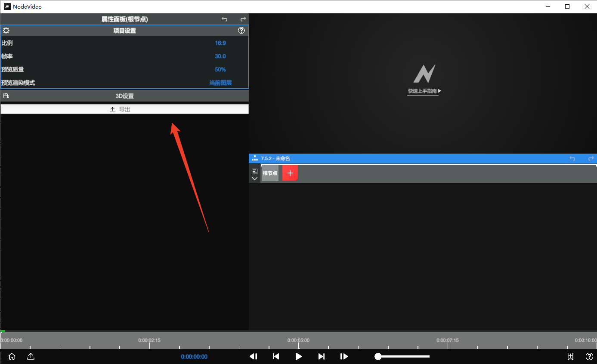Screen dimensions: 597x364
Task: Click the node tree icon beside 7.5.2 - 未命名
Action: 255,158
